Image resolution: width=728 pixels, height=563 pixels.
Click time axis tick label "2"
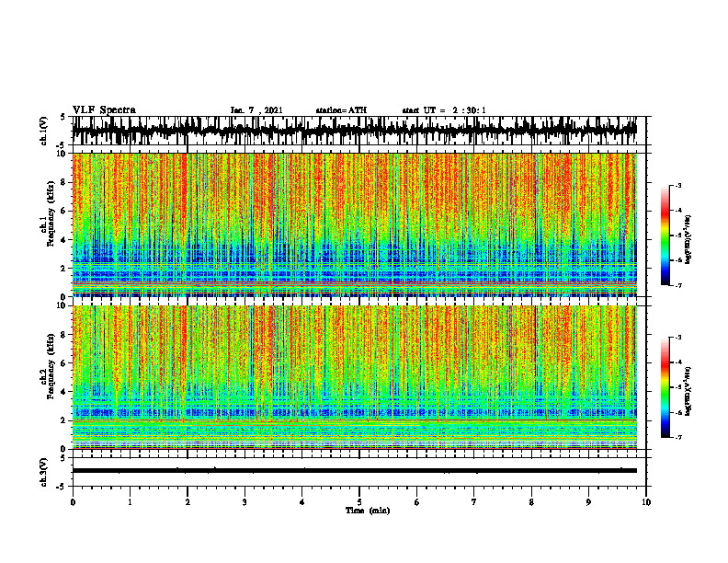[x=188, y=502]
